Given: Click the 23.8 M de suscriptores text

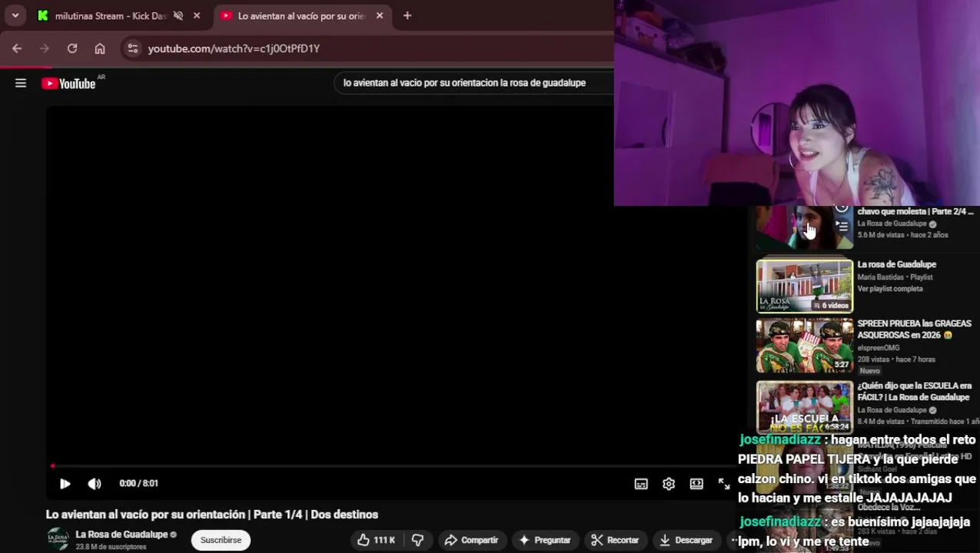Looking at the screenshot, I should [111, 547].
